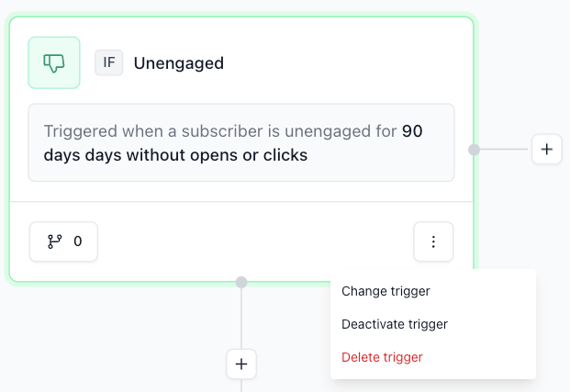
Task: Click the bottom connector dot of the card
Action: (241, 282)
